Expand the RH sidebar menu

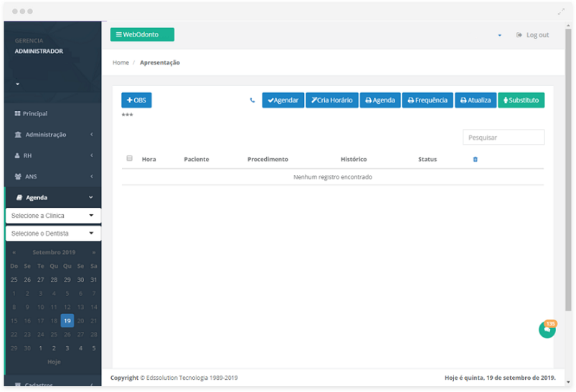[53, 156]
